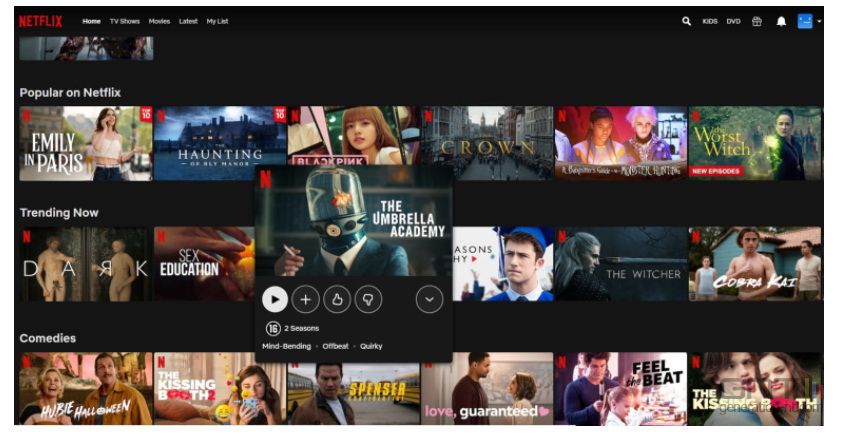Go to Home tab

[91, 21]
